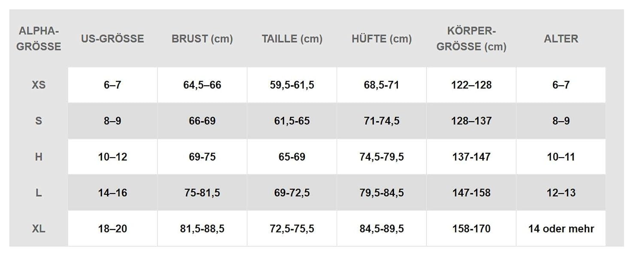The image size is (644, 267).
Task: Select the US size 18–20 cell
Action: pyautogui.click(x=112, y=228)
